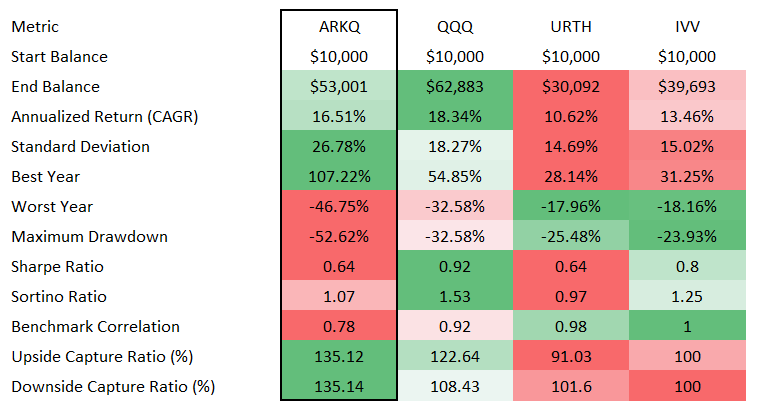Select the QQQ column header cell
Viewport: 758px width, 409px height.
click(455, 25)
